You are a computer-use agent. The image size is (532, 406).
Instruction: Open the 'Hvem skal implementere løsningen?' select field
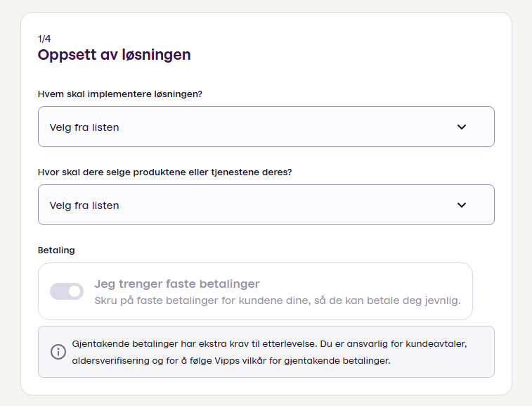(x=266, y=127)
